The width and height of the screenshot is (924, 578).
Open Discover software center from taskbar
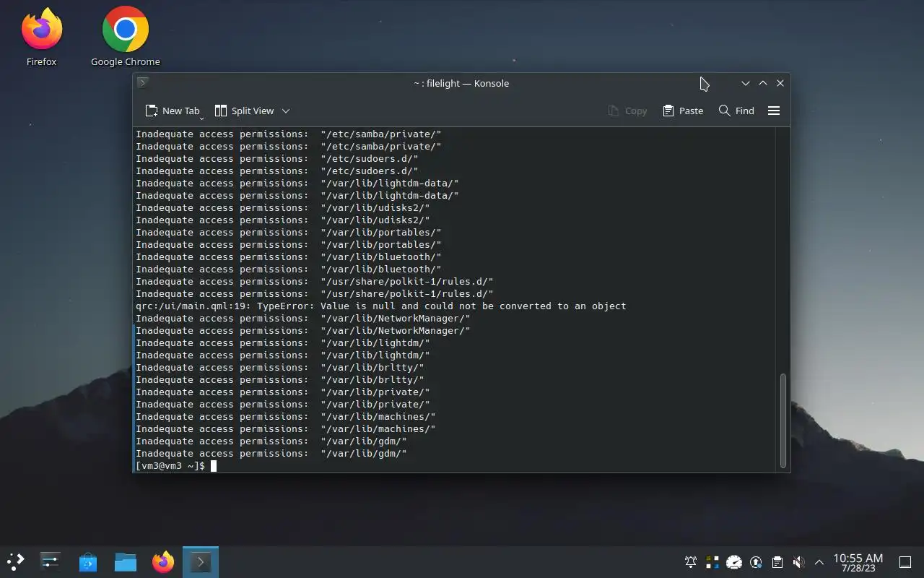tap(88, 561)
